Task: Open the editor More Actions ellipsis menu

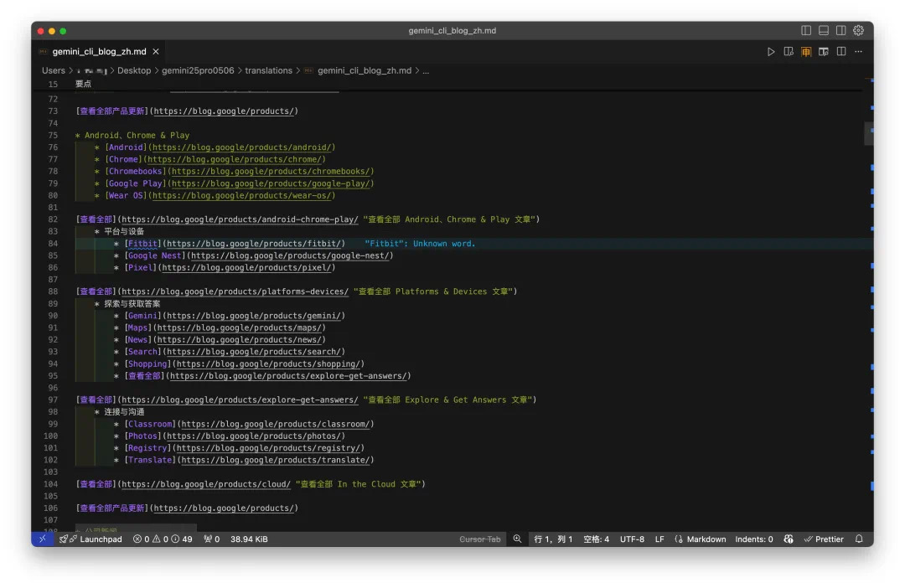Action: [859, 51]
